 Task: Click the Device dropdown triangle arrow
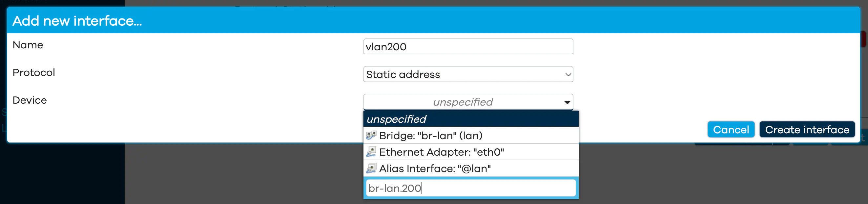click(x=567, y=103)
